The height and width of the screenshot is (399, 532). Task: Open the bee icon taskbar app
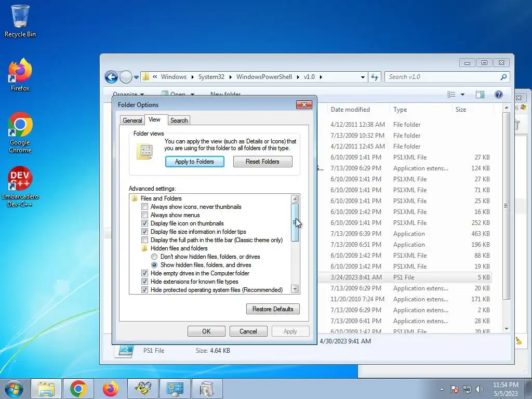point(143,389)
